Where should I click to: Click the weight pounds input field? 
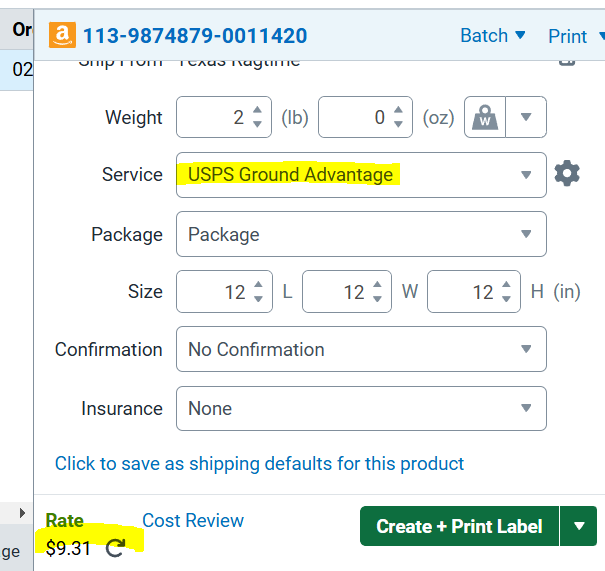point(224,117)
